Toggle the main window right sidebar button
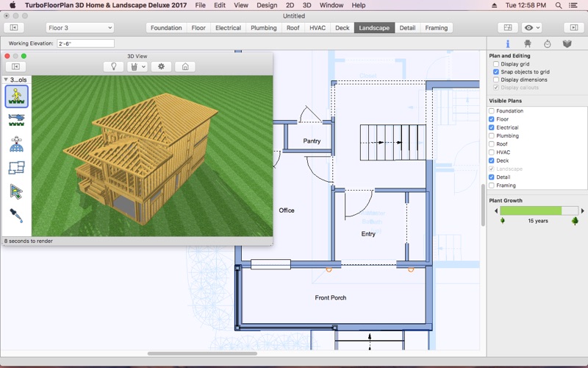The image size is (588, 368). click(x=574, y=27)
